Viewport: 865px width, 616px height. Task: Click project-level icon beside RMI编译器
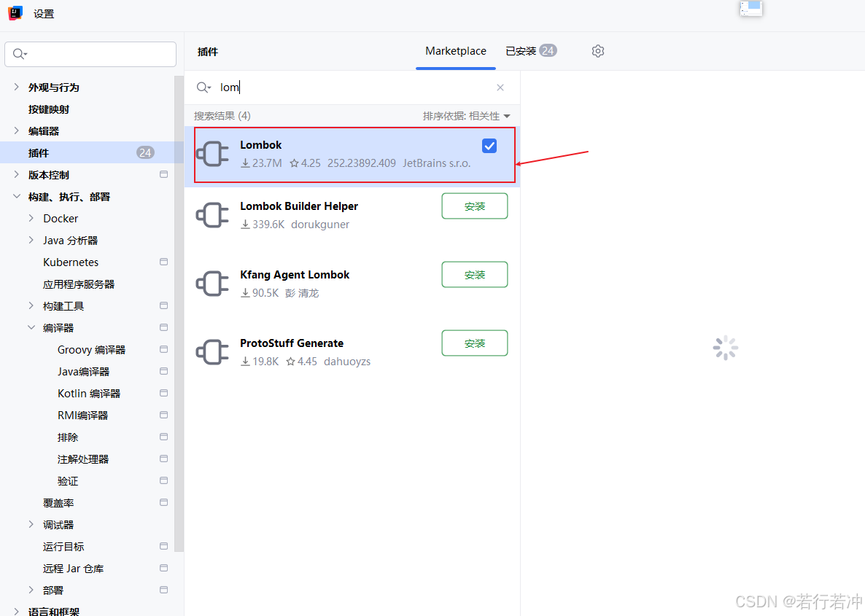point(164,415)
